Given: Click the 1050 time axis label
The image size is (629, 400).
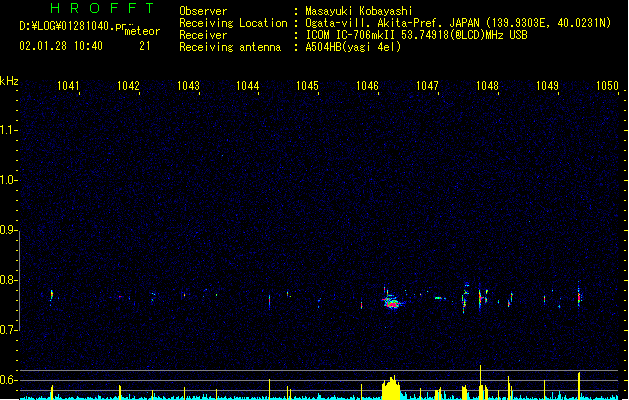Looking at the screenshot, I should pyautogui.click(x=607, y=86).
